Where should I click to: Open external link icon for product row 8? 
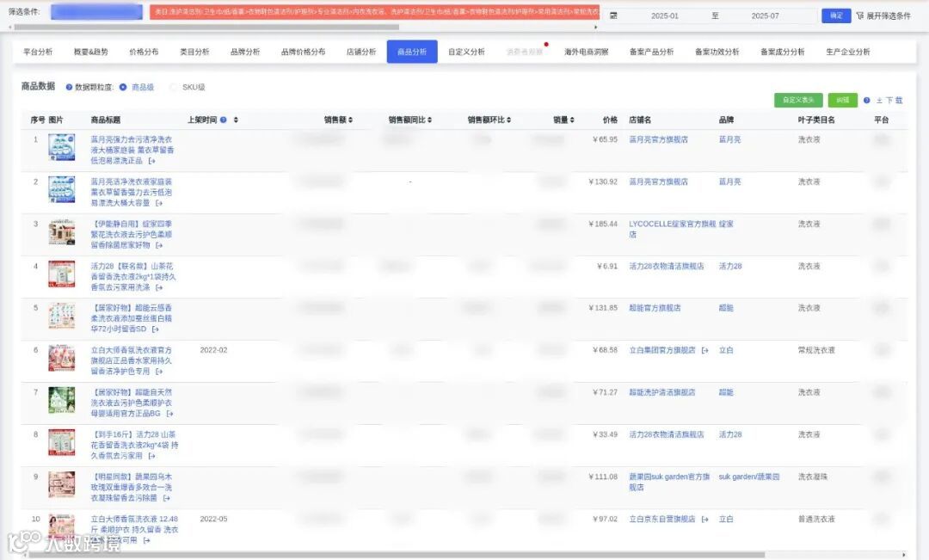151,456
